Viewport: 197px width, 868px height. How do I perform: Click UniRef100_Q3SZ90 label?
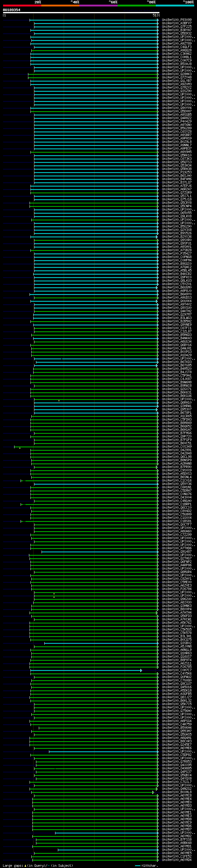click(177, 91)
